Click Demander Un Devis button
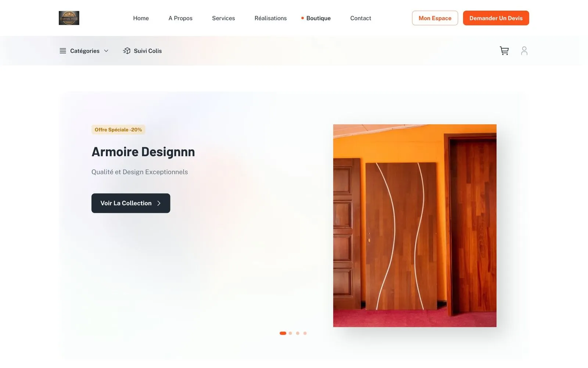Image resolution: width=588 pixels, height=368 pixels. [496, 18]
